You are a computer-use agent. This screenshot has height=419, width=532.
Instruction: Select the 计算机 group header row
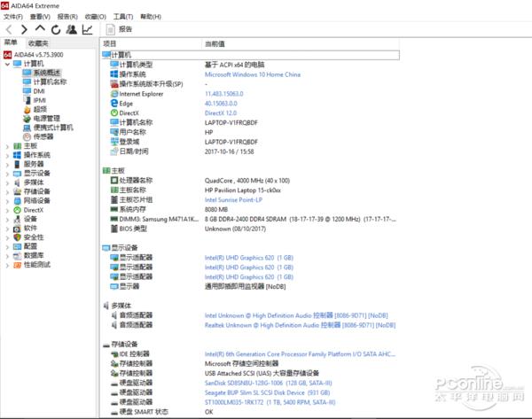(x=250, y=55)
